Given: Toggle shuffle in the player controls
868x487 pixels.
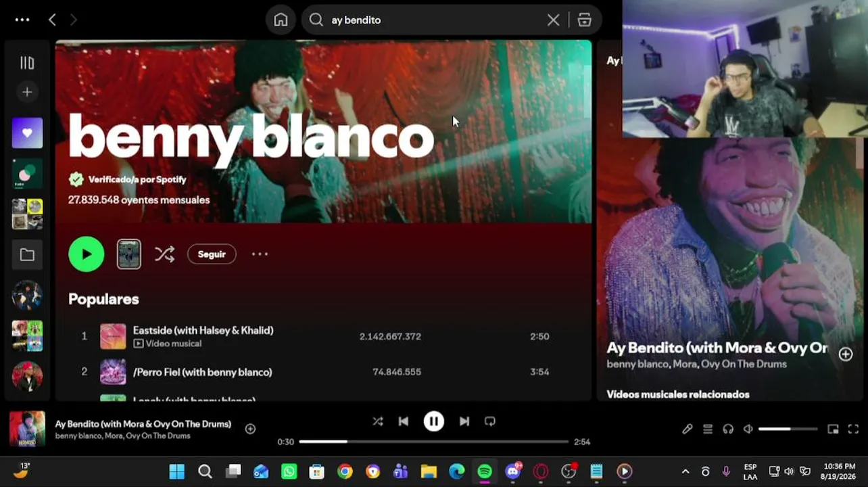Looking at the screenshot, I should 378,421.
